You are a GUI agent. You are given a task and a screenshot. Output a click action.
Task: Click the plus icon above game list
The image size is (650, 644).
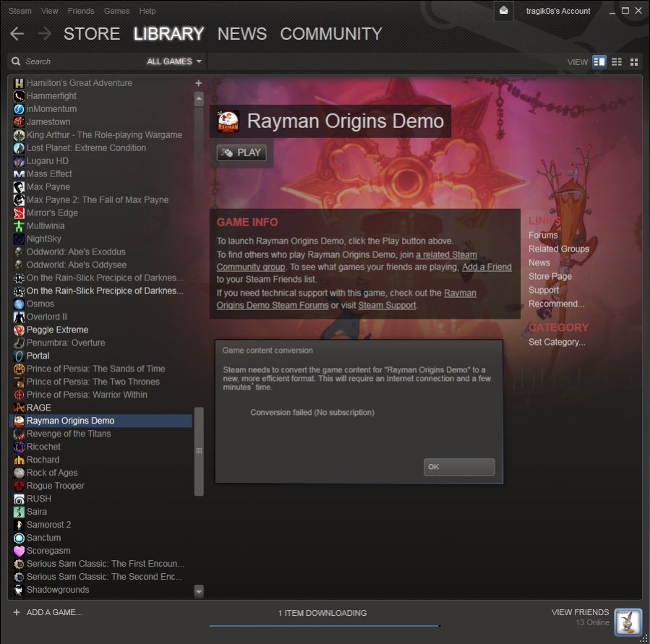pyautogui.click(x=199, y=83)
